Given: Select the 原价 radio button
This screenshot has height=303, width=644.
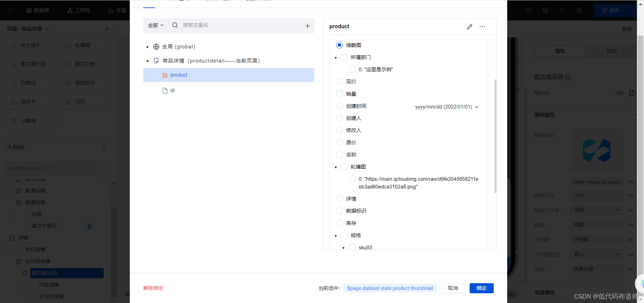Looking at the screenshot, I should click(x=339, y=143).
